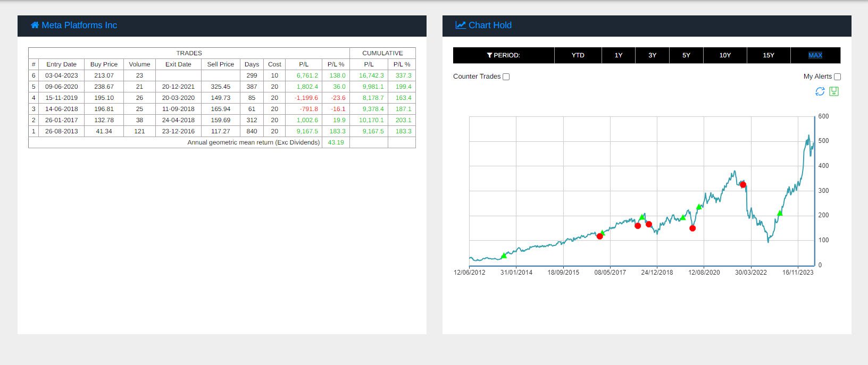Toggle the My Alerts checkbox
Viewport: 868px width, 365px height.
click(837, 77)
